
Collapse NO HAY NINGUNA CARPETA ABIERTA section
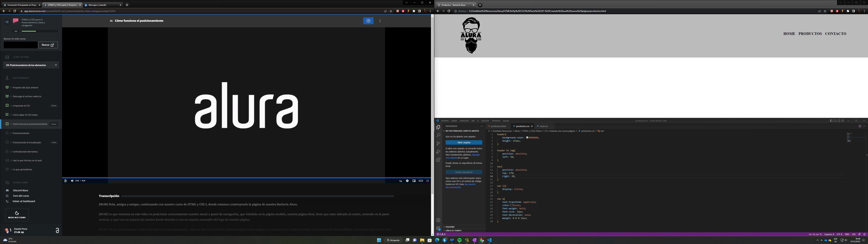[464, 131]
